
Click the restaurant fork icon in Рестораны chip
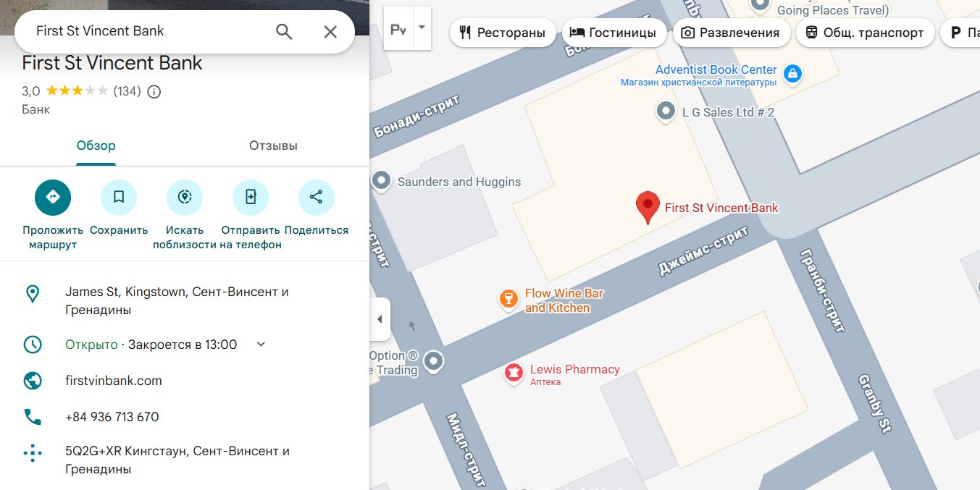tap(465, 33)
